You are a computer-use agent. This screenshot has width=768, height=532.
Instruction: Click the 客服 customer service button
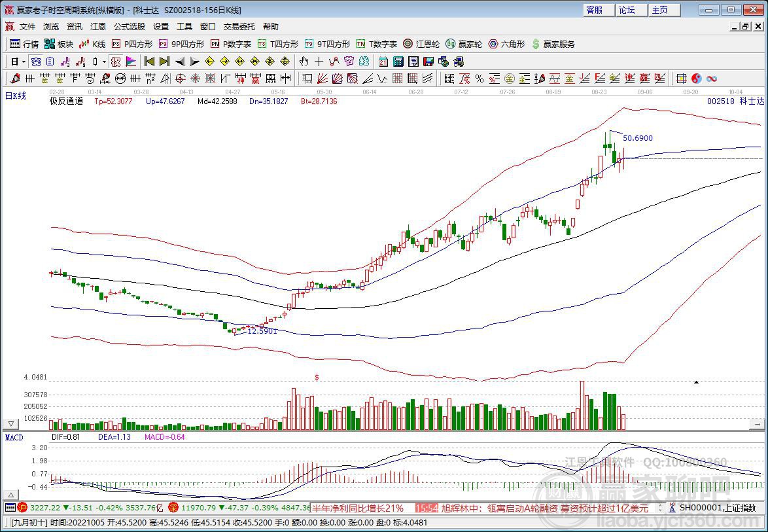point(594,10)
